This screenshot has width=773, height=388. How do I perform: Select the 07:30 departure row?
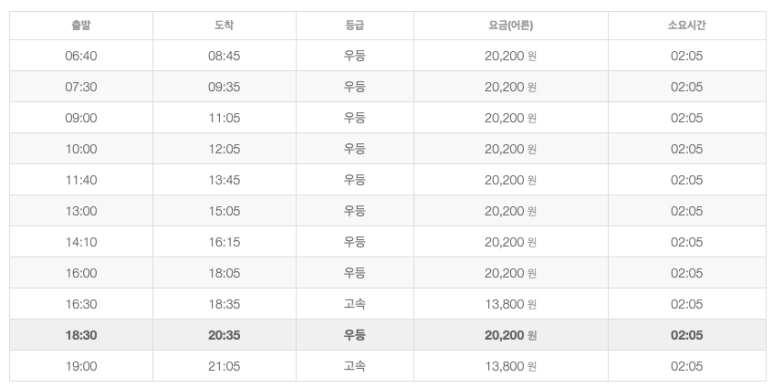387,86
